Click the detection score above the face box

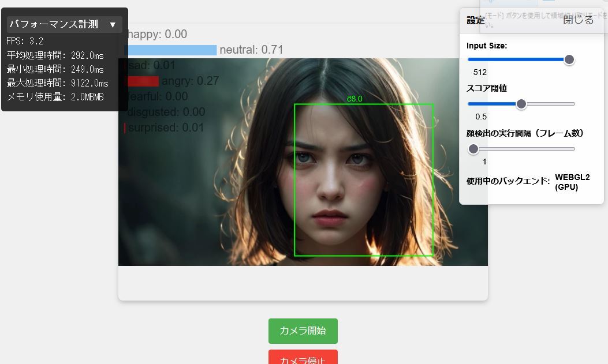(x=355, y=99)
